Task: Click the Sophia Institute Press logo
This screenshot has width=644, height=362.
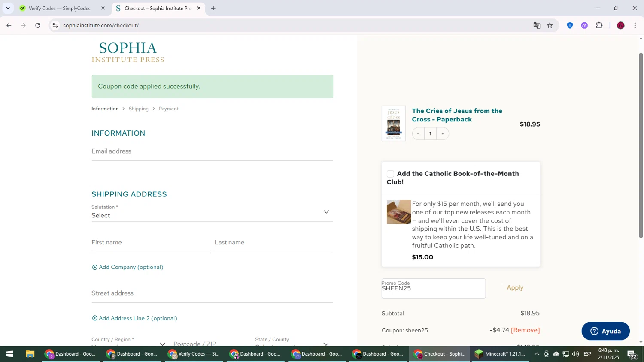Action: 128,52
